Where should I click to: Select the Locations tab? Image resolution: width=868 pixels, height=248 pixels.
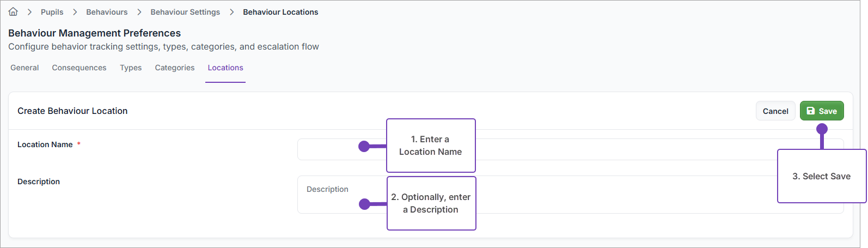[225, 68]
